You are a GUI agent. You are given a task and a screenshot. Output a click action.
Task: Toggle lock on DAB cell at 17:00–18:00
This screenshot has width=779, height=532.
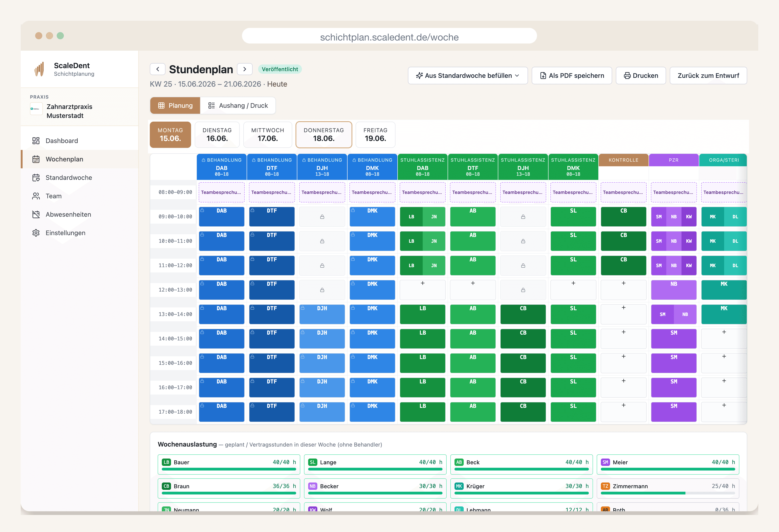pyautogui.click(x=202, y=405)
